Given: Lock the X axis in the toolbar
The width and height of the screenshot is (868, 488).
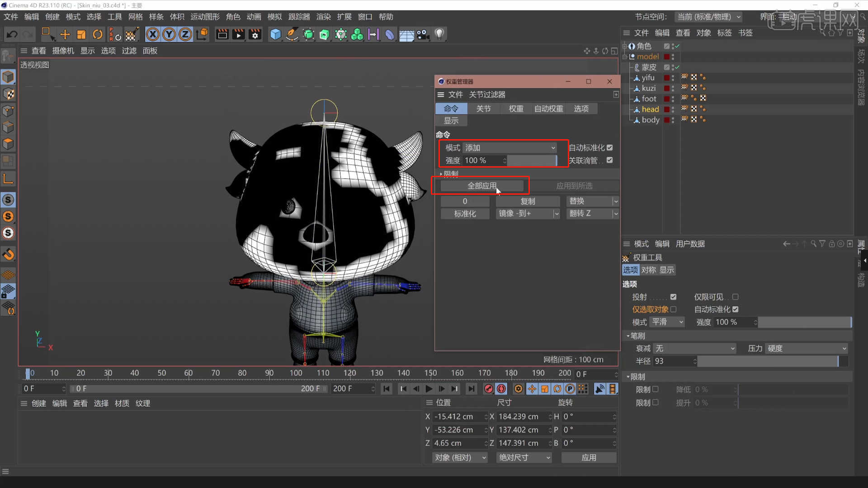Looking at the screenshot, I should tap(152, 34).
